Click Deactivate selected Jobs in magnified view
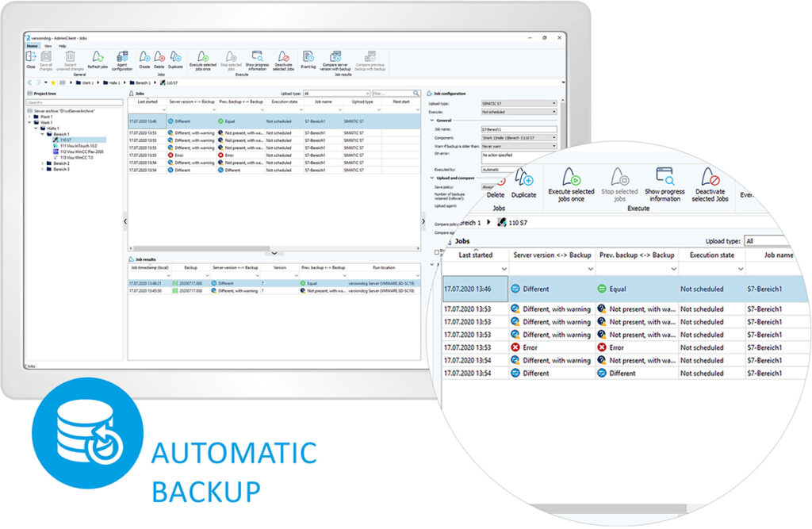This screenshot has height=529, width=812. pyautogui.click(x=709, y=184)
